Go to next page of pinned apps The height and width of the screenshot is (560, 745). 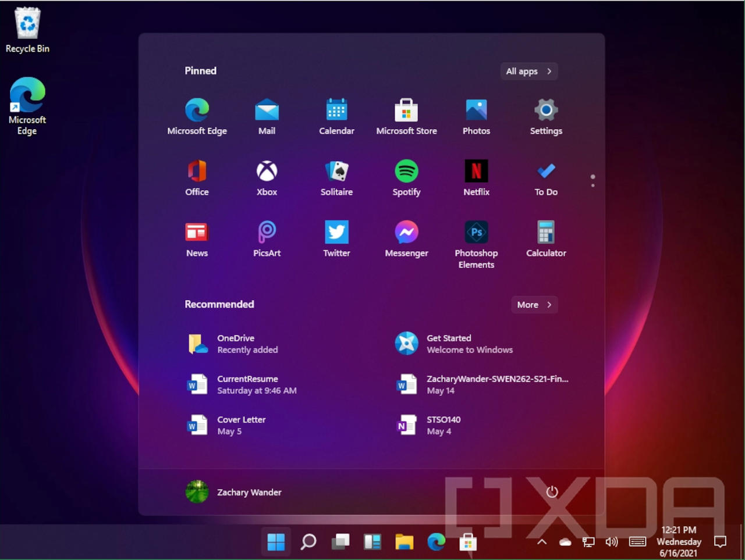(x=593, y=185)
